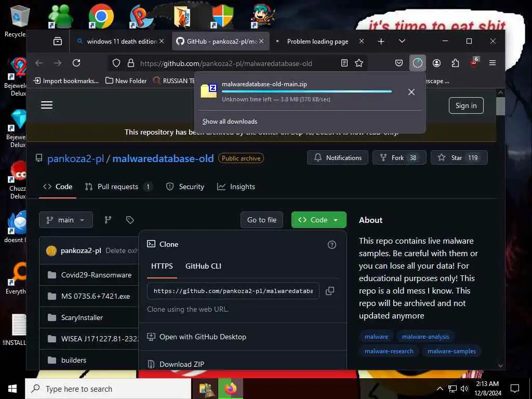
Task: Open Security tab
Action: pyautogui.click(x=185, y=187)
